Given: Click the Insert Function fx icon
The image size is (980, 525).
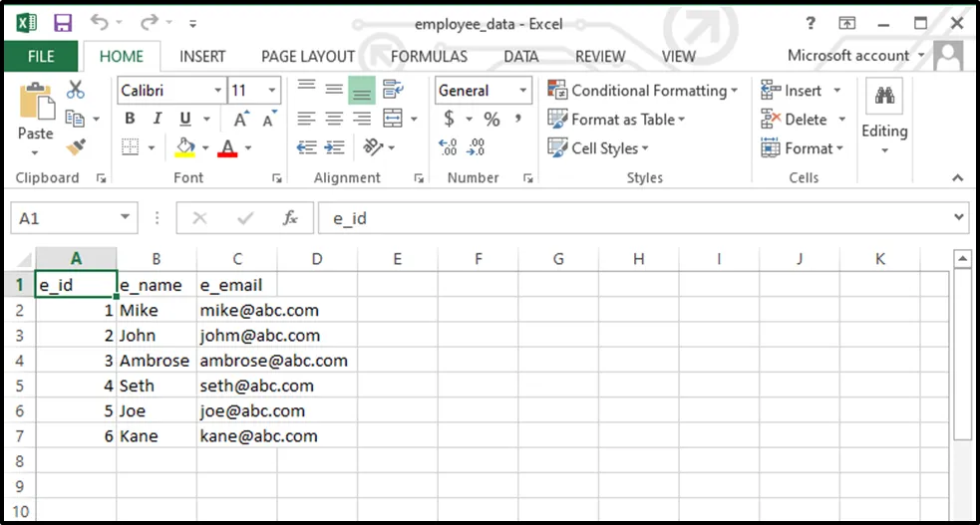Looking at the screenshot, I should point(290,218).
